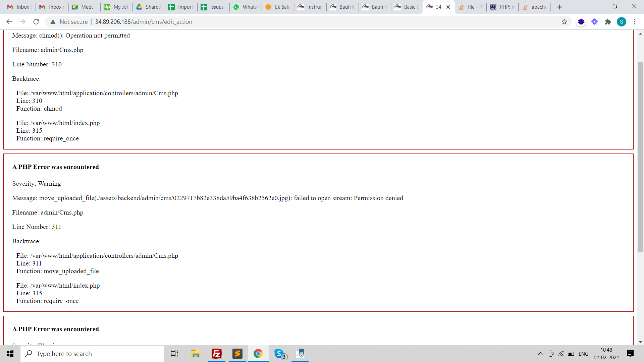
Task: Switch to the PHP: m tab
Action: click(502, 7)
